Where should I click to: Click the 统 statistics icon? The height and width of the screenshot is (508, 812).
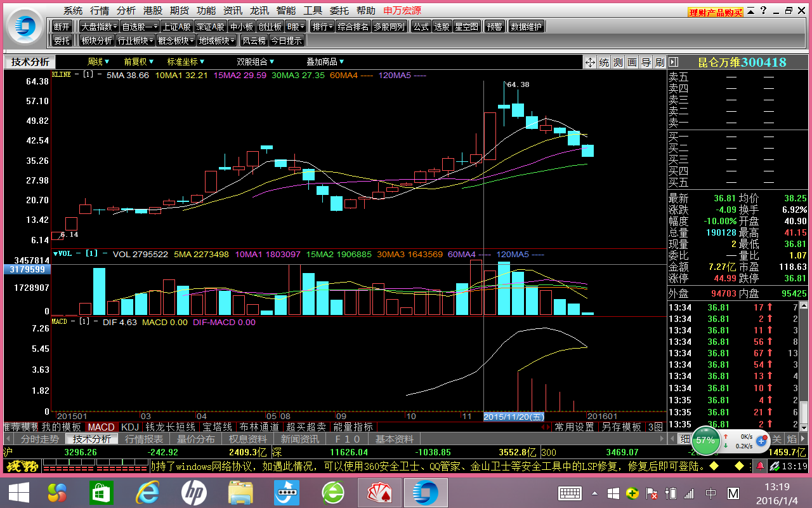(604, 62)
